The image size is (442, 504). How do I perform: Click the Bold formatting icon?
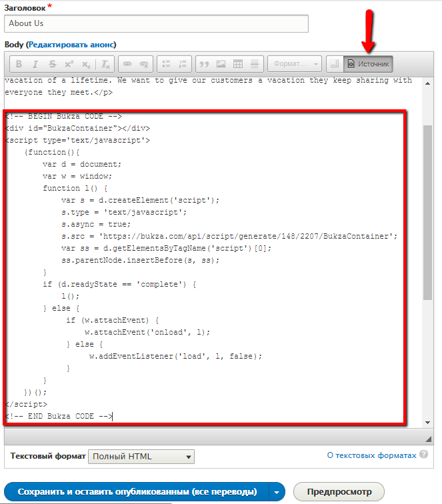[19, 64]
